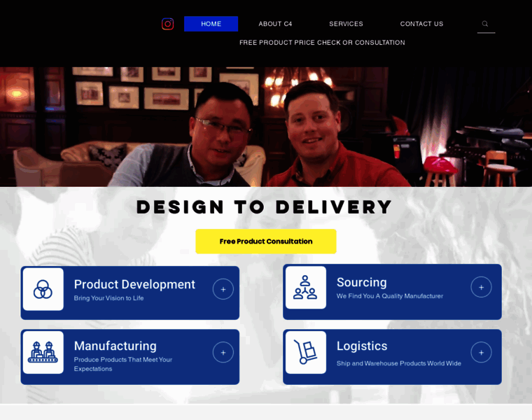Click the Logistics heading text
This screenshot has height=420, width=532.
[362, 346]
